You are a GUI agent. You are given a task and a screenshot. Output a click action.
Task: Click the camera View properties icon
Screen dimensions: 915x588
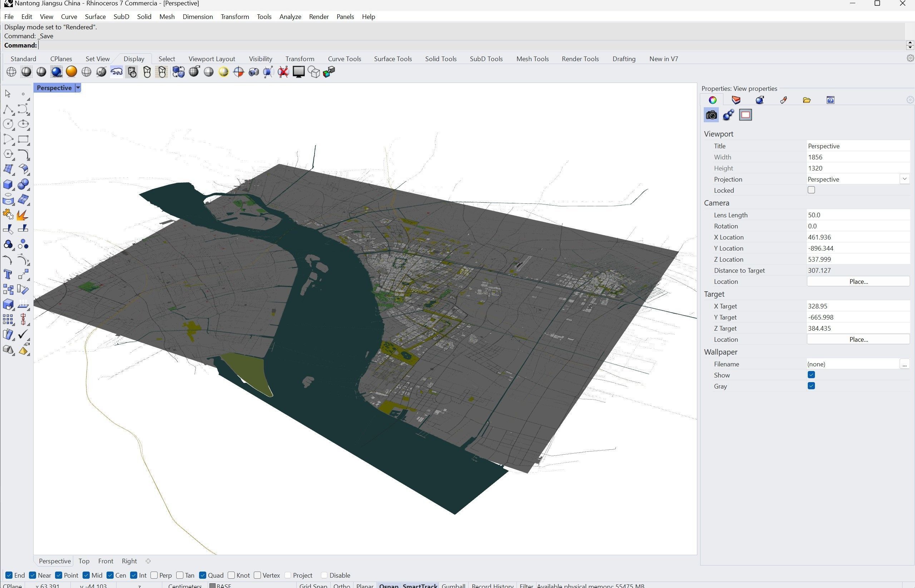tap(711, 115)
